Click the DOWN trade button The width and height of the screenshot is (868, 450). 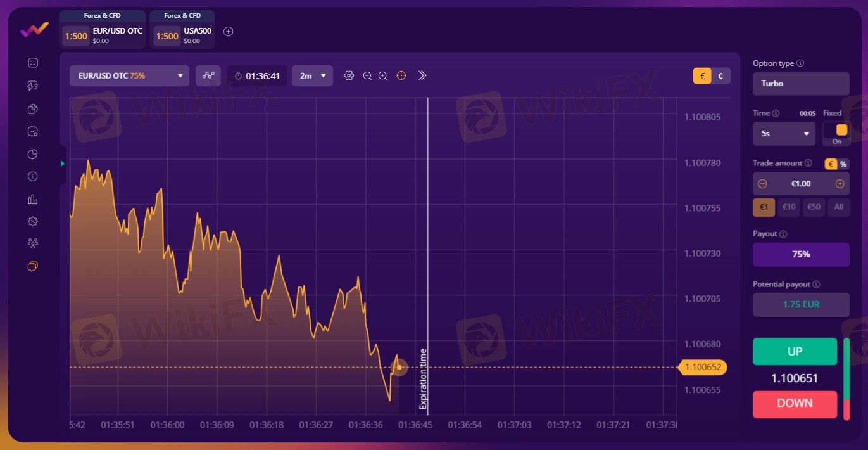(x=795, y=404)
